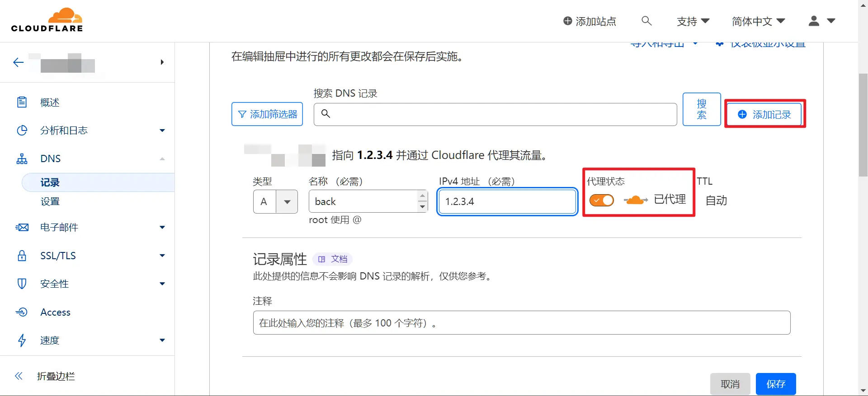868x396 pixels.
Task: Open the search magnifier in the top bar
Action: (646, 21)
